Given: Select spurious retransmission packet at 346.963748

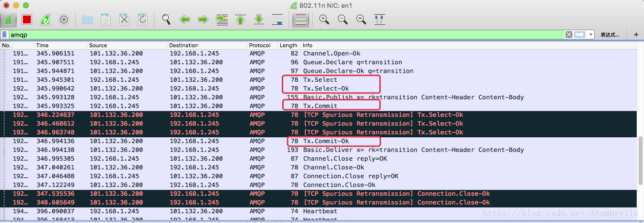Looking at the screenshot, I should [318, 132].
